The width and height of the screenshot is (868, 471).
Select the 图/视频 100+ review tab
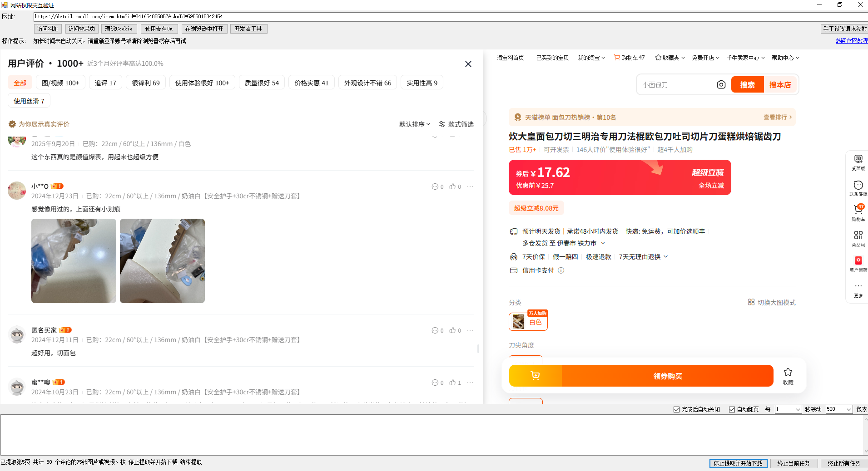pos(60,83)
